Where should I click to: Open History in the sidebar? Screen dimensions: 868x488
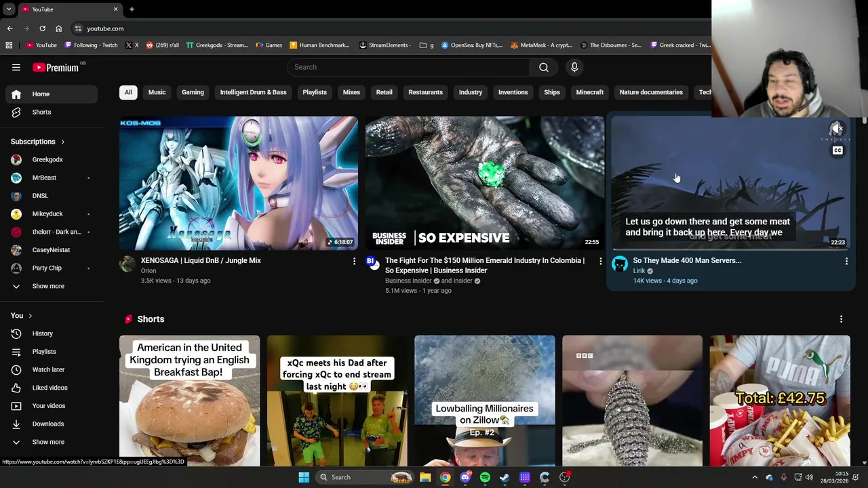click(52, 333)
